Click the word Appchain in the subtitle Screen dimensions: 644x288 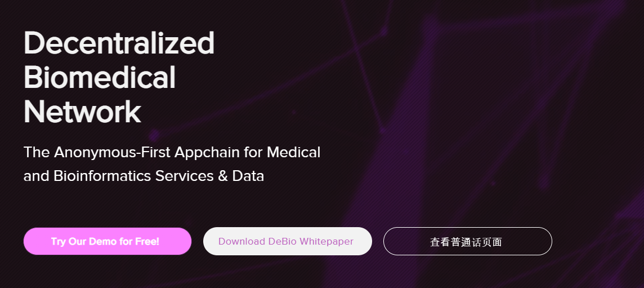[x=207, y=153]
